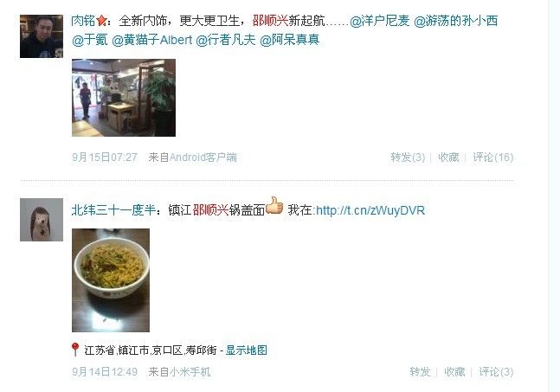Click the red location pin icon
This screenshot has width=560, height=392.
pyautogui.click(x=75, y=350)
